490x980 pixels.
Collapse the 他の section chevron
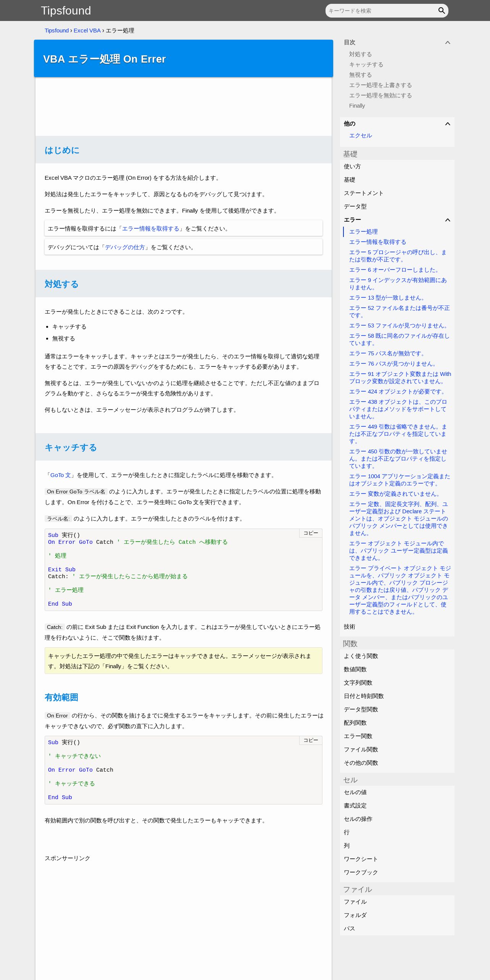point(448,124)
